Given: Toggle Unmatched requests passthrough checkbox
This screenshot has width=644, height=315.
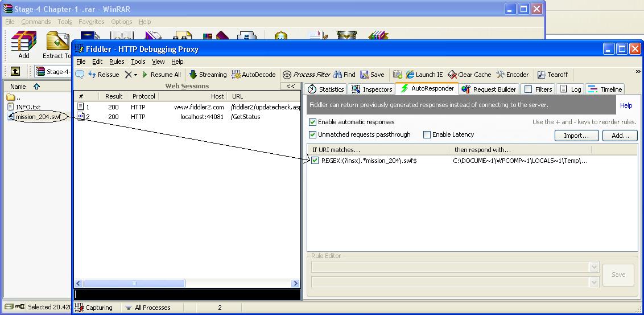Looking at the screenshot, I should tap(312, 134).
